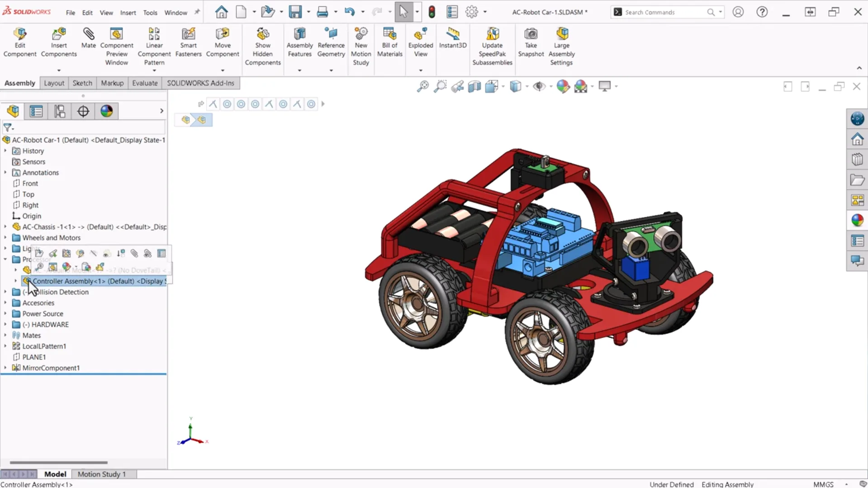Expand the Wheels and Motors folder

tap(5, 237)
